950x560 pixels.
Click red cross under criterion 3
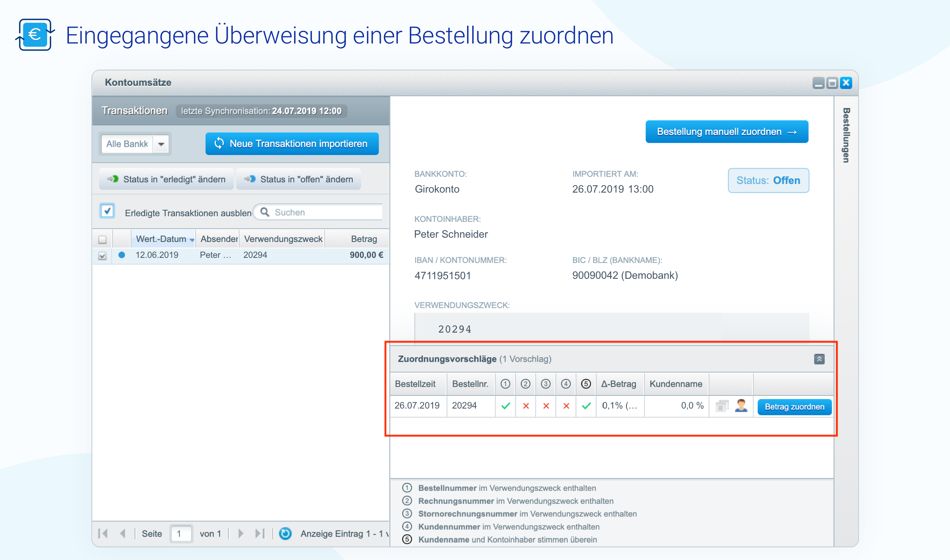pyautogui.click(x=546, y=406)
